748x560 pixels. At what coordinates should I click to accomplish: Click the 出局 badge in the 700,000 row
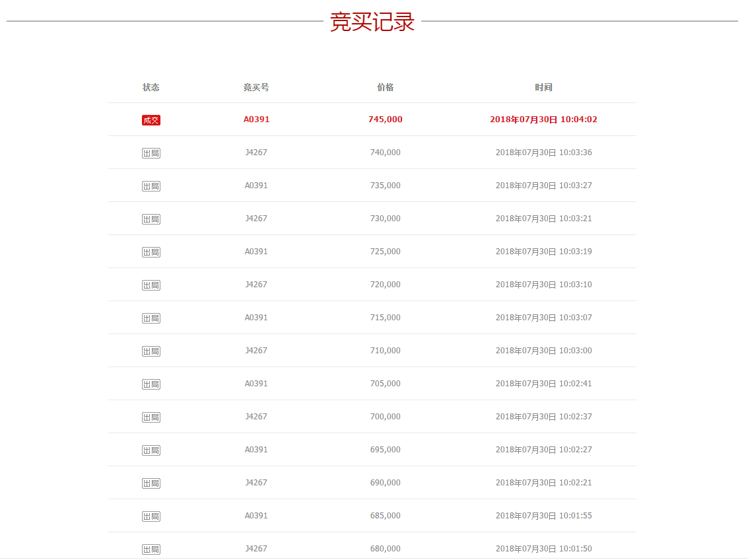click(x=151, y=417)
